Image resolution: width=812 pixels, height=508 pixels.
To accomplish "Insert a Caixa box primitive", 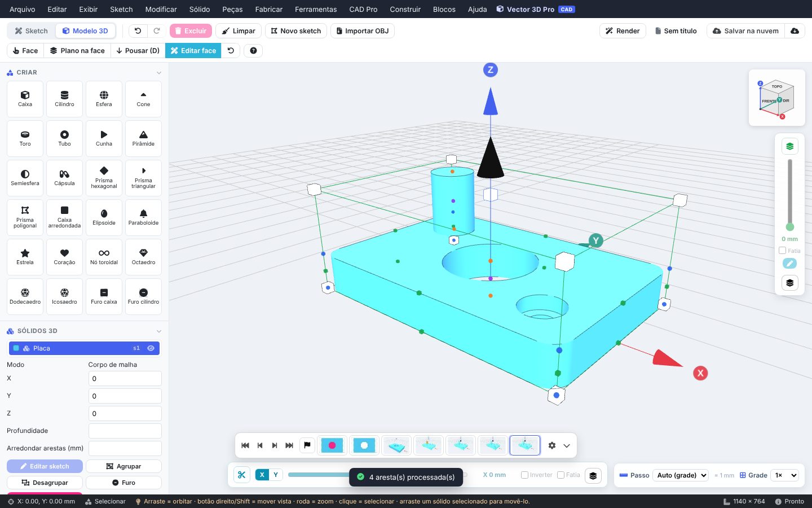I will 25,99.
